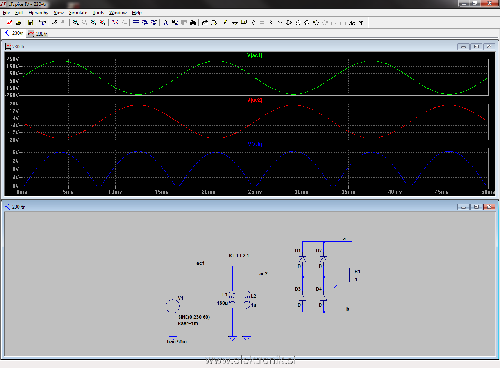
Task: Select the Move hand tool
Action: (x=298, y=22)
